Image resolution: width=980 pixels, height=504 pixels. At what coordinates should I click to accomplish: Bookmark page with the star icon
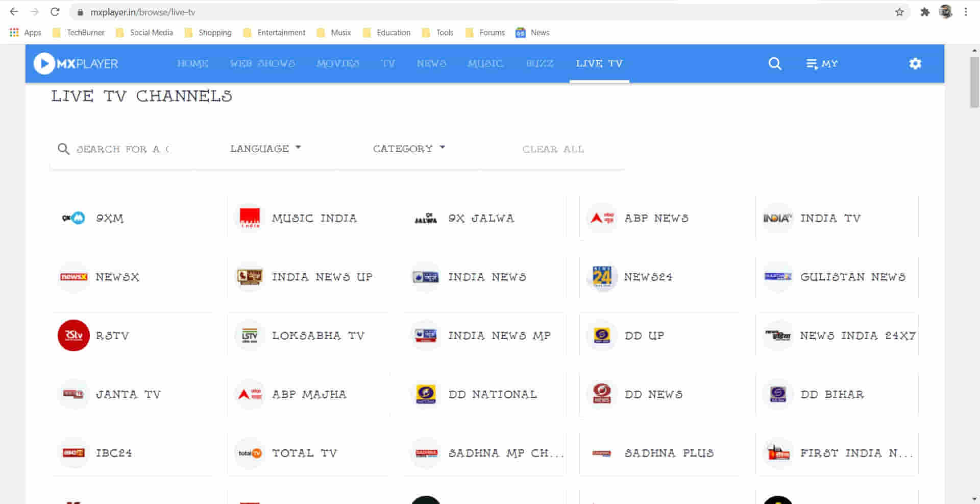pyautogui.click(x=899, y=12)
